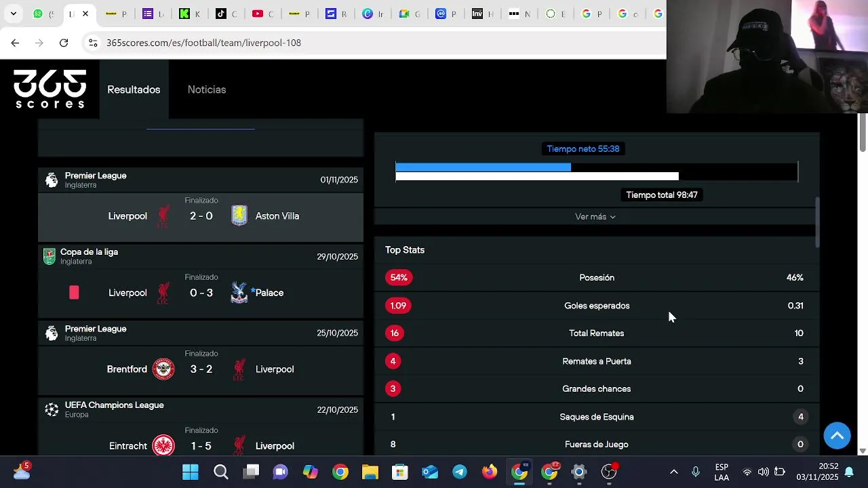Open Liverpool vs Palace 0 - 3 match
Screen dimensions: 868x488
click(201, 293)
